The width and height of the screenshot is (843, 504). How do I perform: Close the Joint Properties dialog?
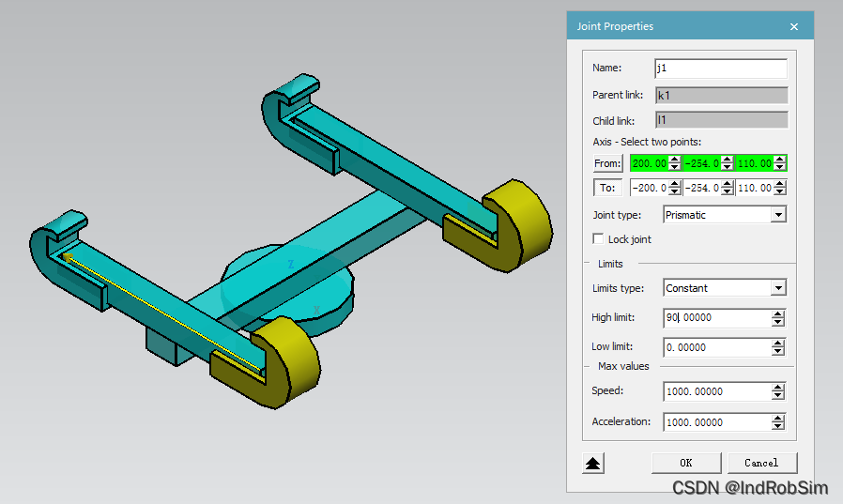[794, 26]
